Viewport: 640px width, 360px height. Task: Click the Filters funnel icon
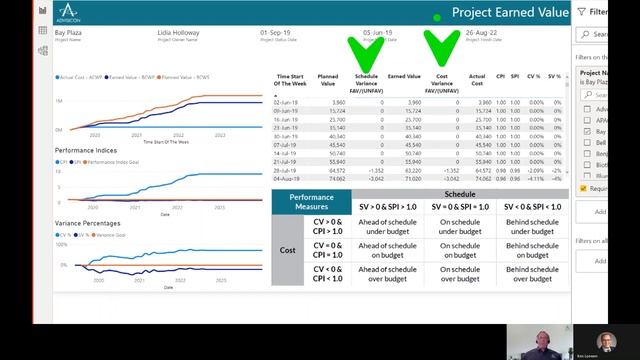click(x=582, y=12)
